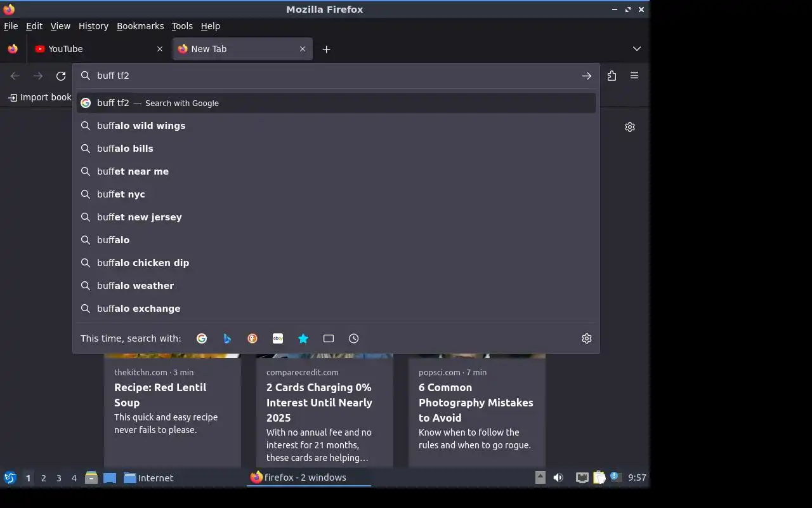812x508 pixels.
Task: Open the clipboard tray icon
Action: click(599, 478)
